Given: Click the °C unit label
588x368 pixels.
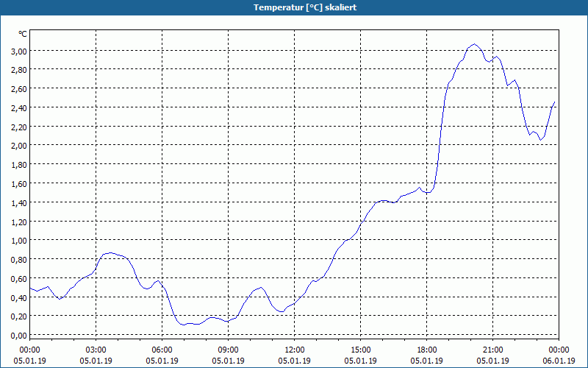Looking at the screenshot, I should point(23,34).
